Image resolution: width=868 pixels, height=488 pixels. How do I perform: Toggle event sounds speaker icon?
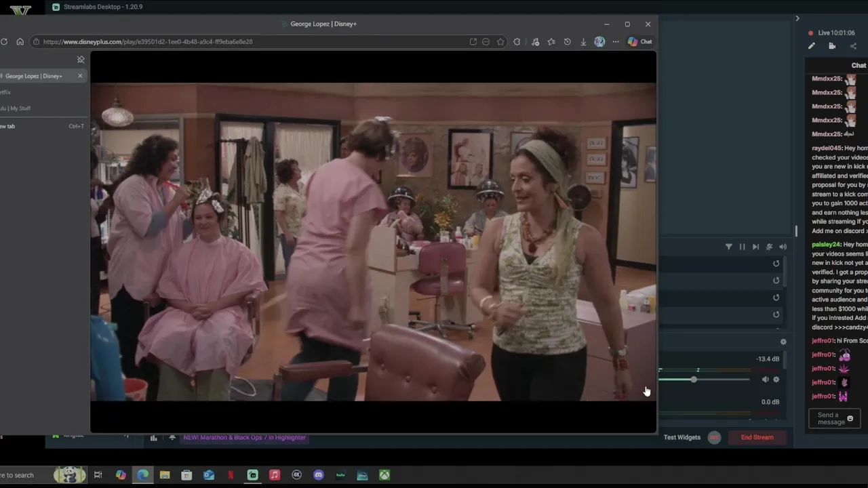(x=783, y=247)
